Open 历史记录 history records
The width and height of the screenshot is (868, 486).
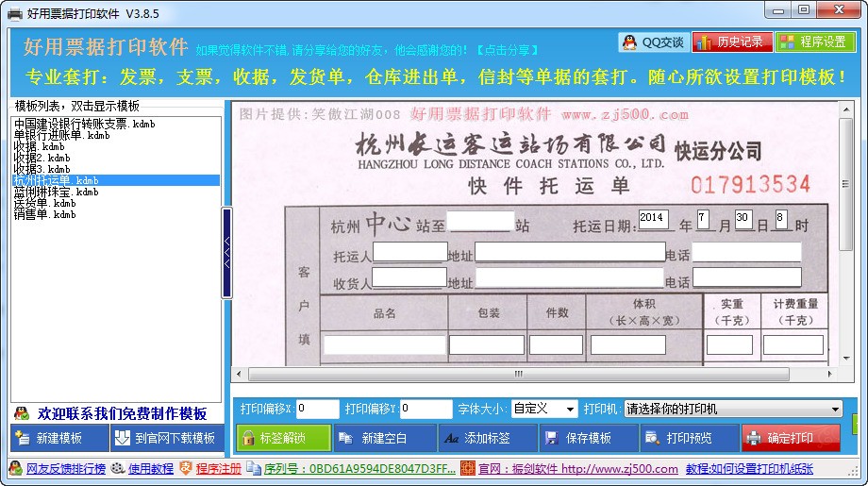tap(732, 42)
